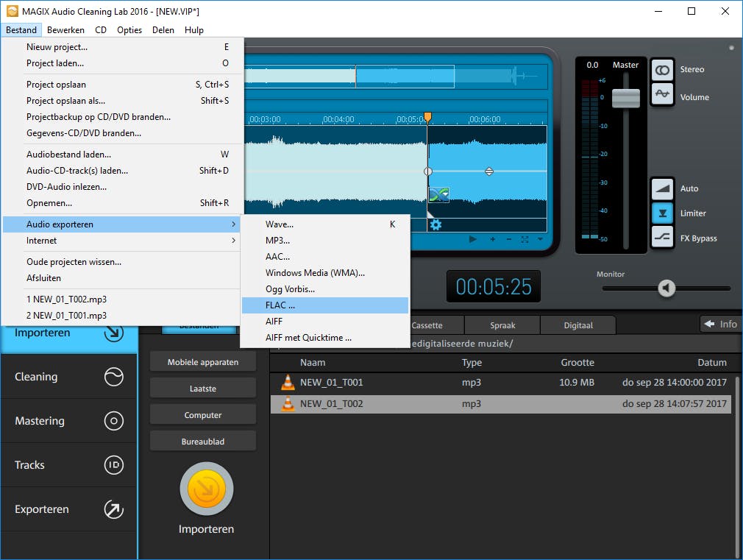Open the view options dropdown arrow below waveform
The width and height of the screenshot is (743, 560).
click(541, 239)
